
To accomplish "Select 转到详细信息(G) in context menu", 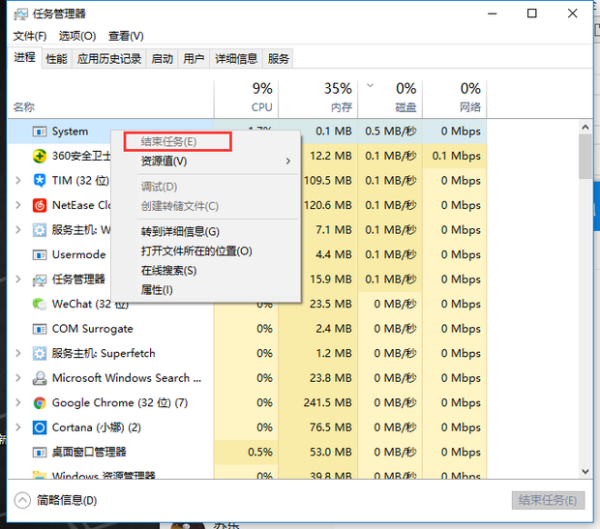I will [180, 231].
